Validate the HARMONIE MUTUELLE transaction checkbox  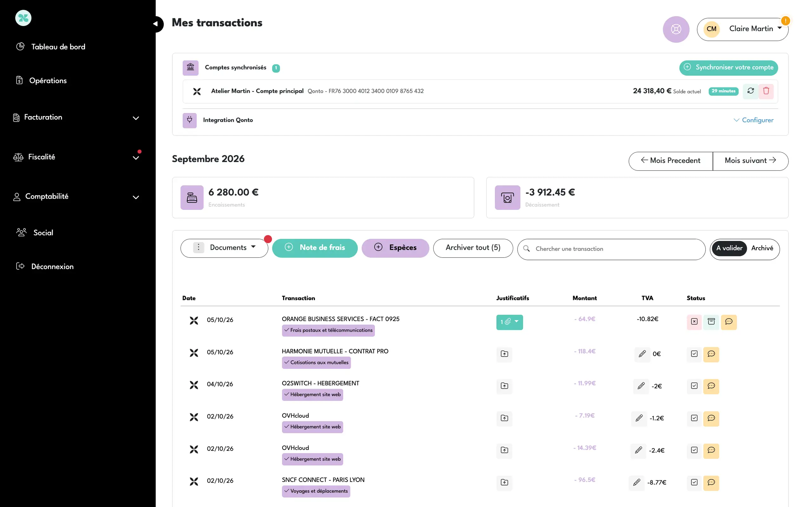694,354
